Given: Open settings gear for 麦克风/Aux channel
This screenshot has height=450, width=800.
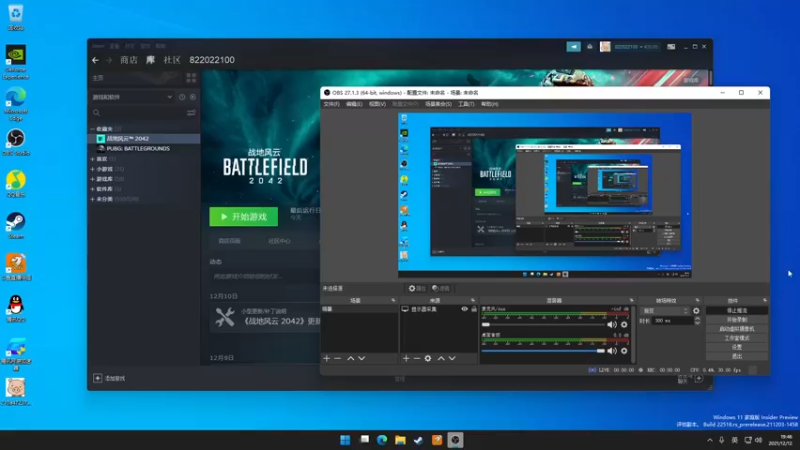Looking at the screenshot, I should point(624,324).
